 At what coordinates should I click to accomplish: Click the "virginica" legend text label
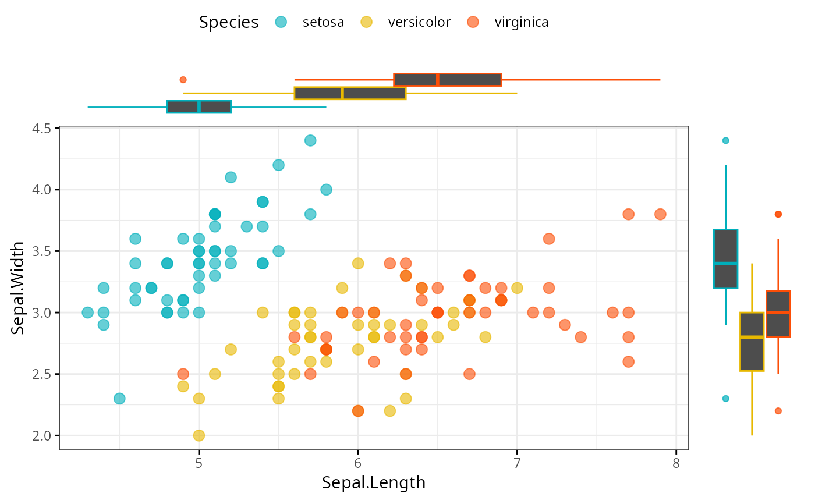(x=522, y=22)
